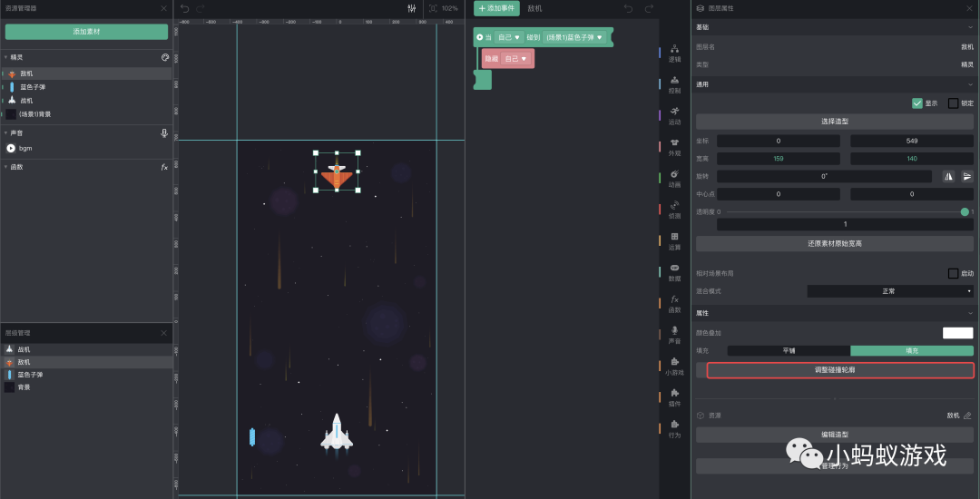Image resolution: width=980 pixels, height=499 pixels.
Task: Select 蓝色子弹 sprite in resource manager list
Action: [x=86, y=87]
